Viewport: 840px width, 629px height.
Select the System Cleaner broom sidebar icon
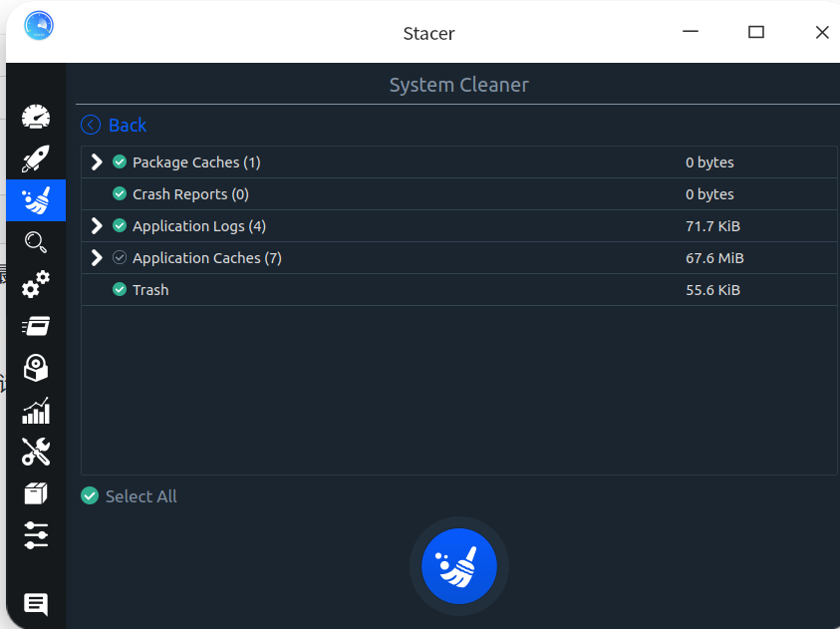[36, 200]
